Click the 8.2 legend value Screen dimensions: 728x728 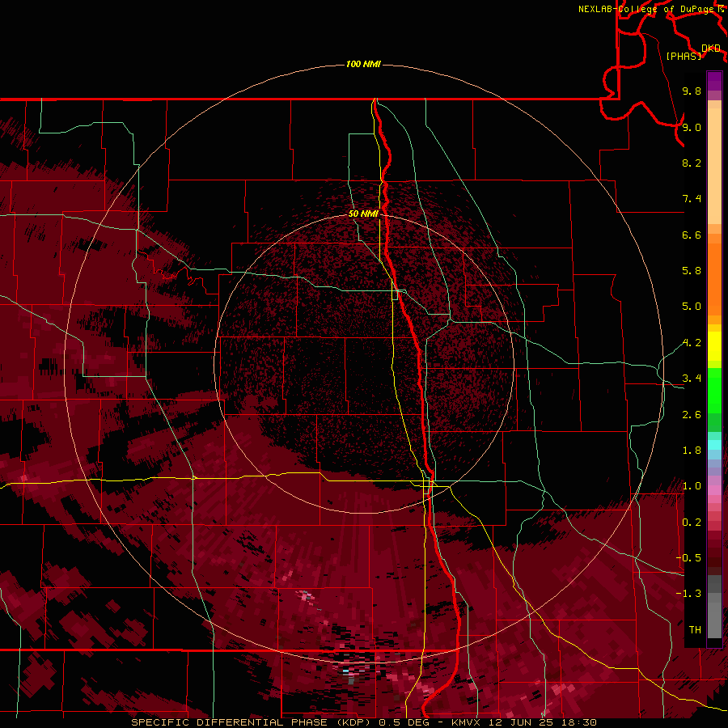[x=692, y=163]
